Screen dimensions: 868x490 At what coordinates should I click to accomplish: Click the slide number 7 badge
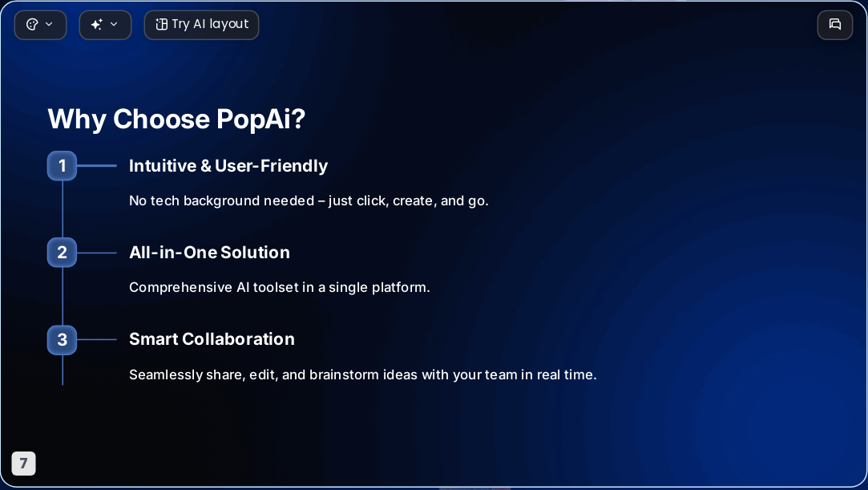24,464
